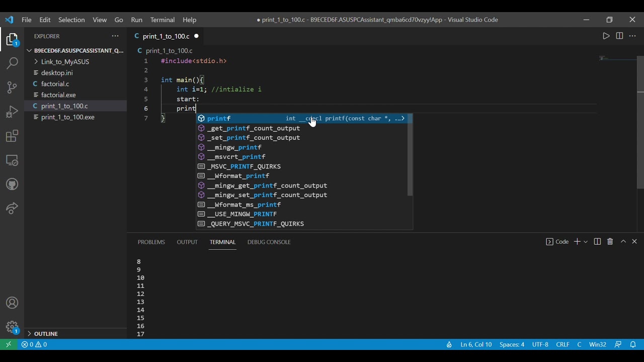This screenshot has width=644, height=362.
Task: Click the Run Code play icon
Action: click(x=606, y=36)
